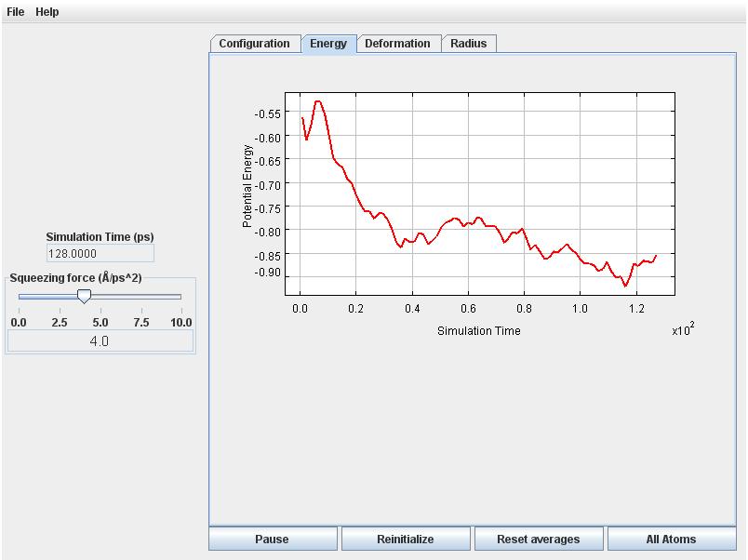Open the Radius tab
Screen dimensions: 748x560
click(x=469, y=44)
